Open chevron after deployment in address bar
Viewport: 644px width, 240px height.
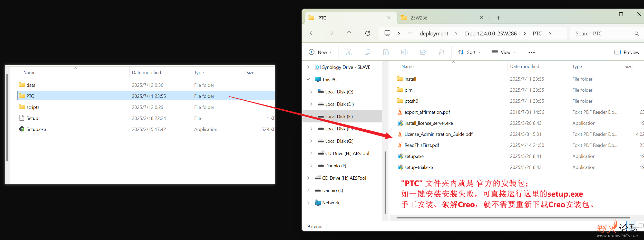456,34
